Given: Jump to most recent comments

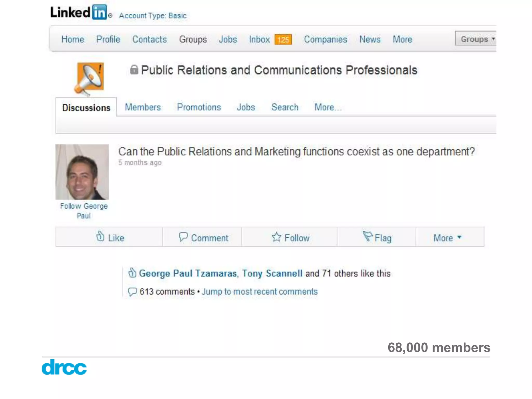Looking at the screenshot, I should [260, 292].
